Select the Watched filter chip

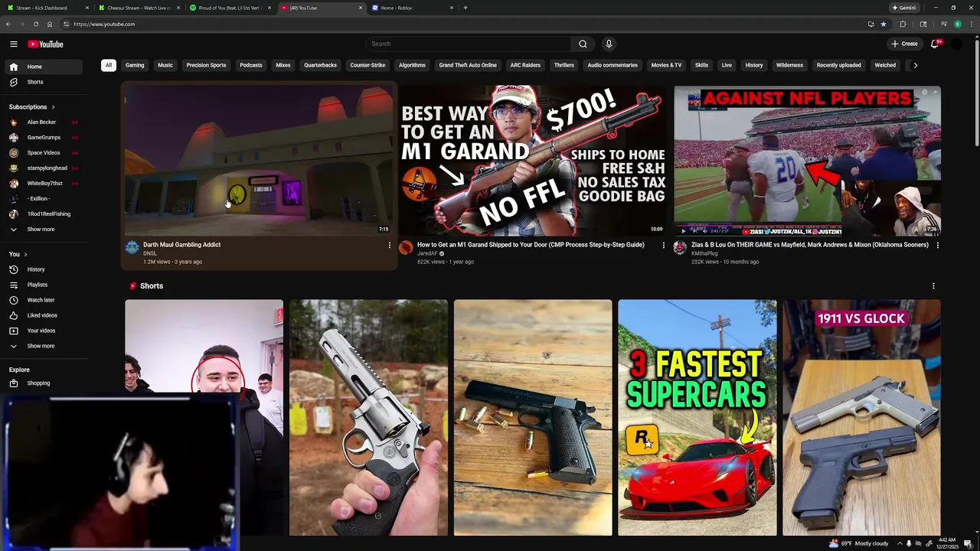tap(885, 65)
